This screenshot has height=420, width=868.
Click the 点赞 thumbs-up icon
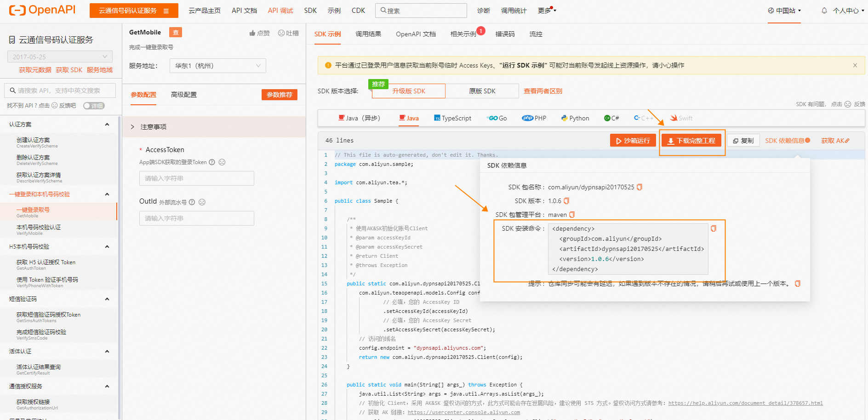click(x=252, y=33)
